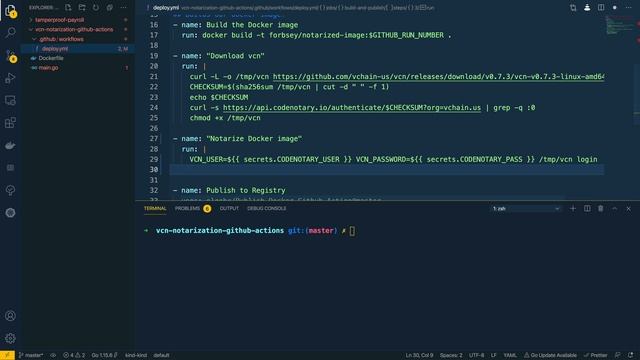The width and height of the screenshot is (640, 360).
Task: Split the editor to the right
Action: point(601,7)
